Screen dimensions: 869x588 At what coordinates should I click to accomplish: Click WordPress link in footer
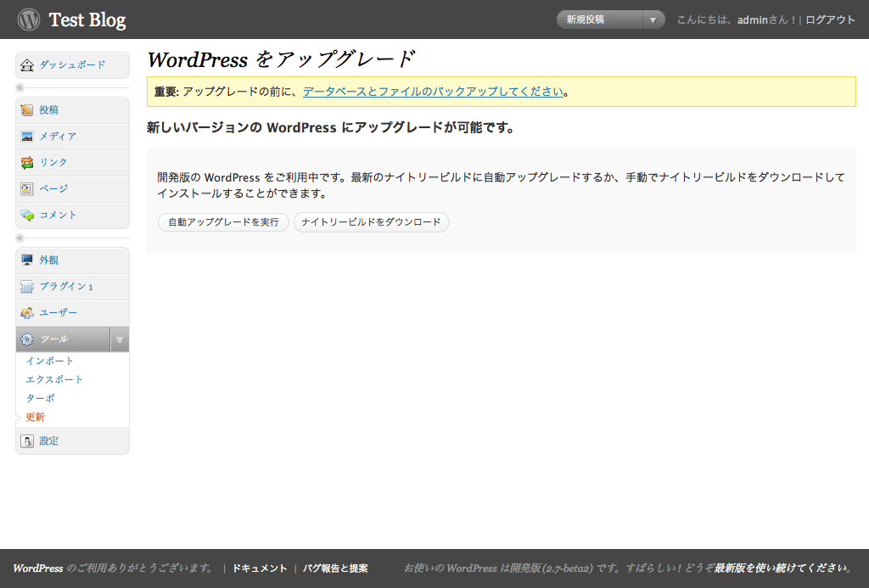pyautogui.click(x=38, y=568)
